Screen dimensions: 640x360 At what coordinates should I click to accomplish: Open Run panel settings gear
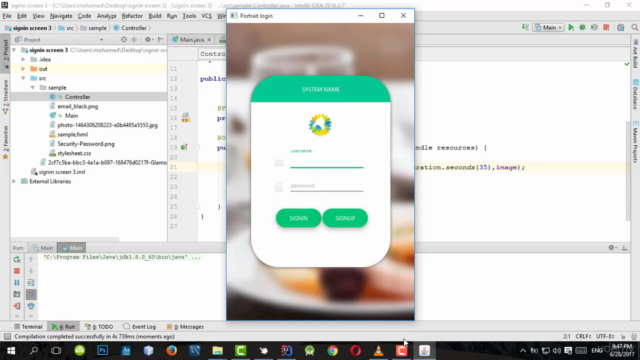click(612, 247)
